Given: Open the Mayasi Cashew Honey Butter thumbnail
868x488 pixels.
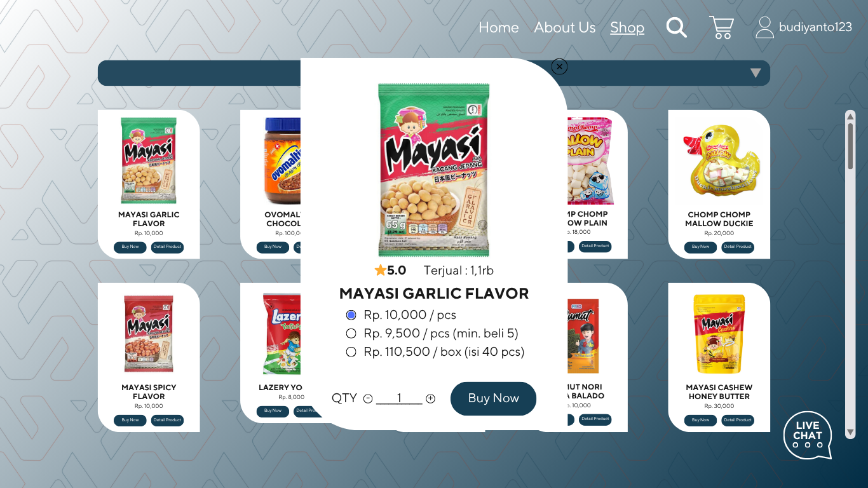Looking at the screenshot, I should click(x=719, y=334).
